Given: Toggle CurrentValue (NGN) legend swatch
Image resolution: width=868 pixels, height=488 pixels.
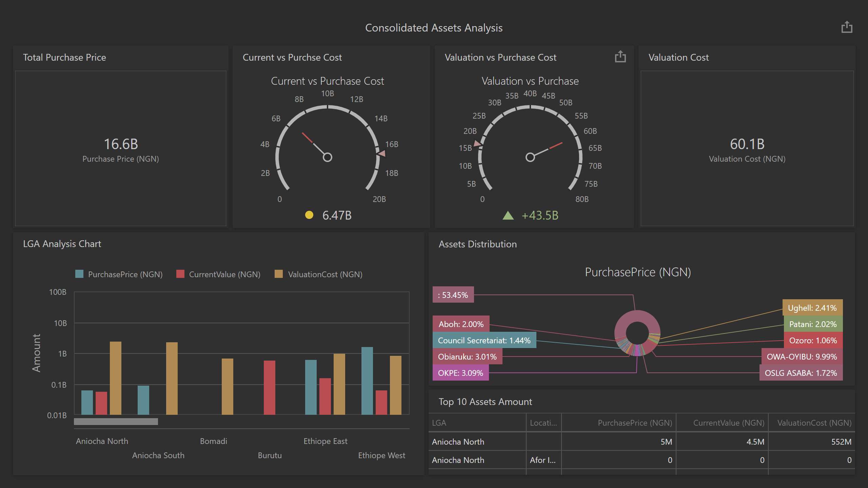Looking at the screenshot, I should 180,274.
